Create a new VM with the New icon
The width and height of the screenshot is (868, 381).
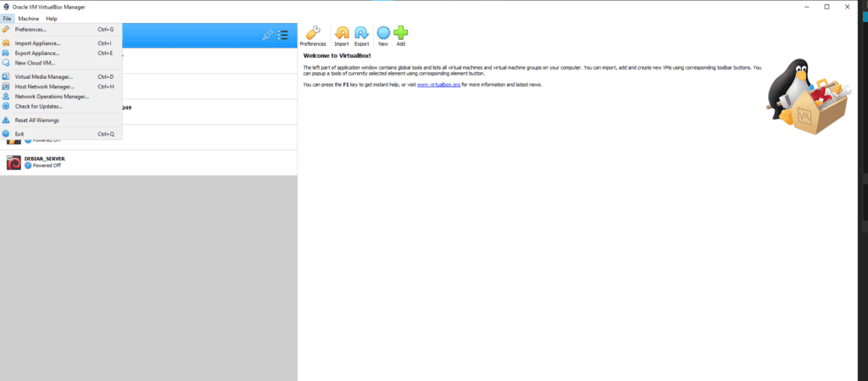pos(383,33)
